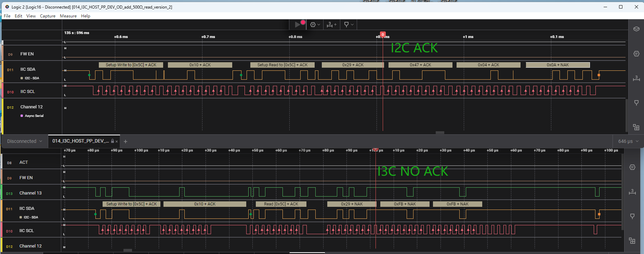Click the lock icon on the capture tab
Screen dimensions: 644x254
coord(113,141)
